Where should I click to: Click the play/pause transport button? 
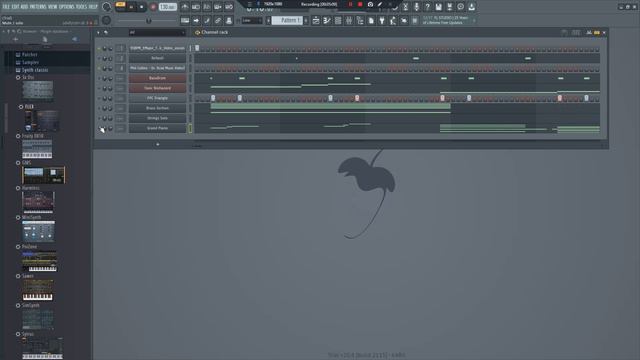(x=131, y=7)
